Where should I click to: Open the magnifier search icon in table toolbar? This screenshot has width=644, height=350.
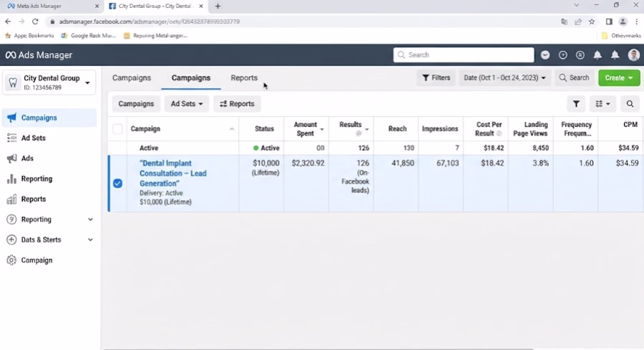(x=630, y=104)
